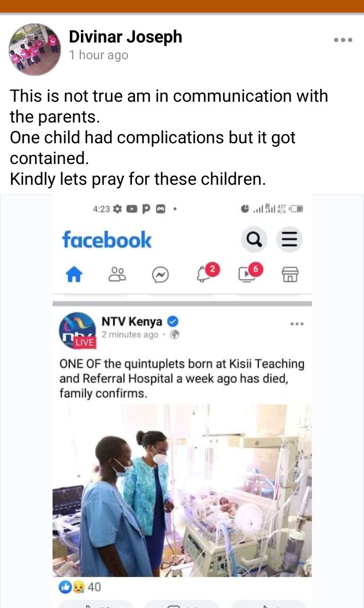Open the hospital incubator photo
This screenshot has width=364, height=608.
click(x=182, y=491)
